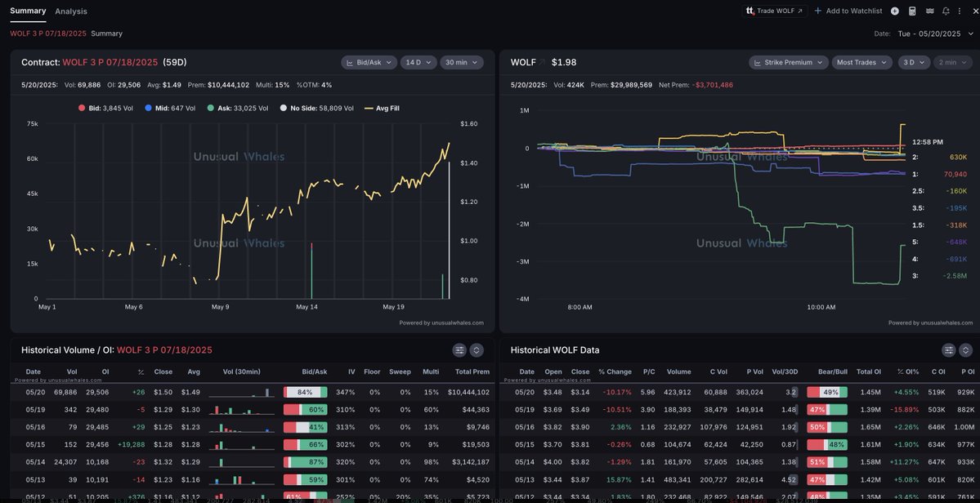The width and height of the screenshot is (980, 503).
Task: Open the calculator icon in top bar
Action: click(912, 11)
